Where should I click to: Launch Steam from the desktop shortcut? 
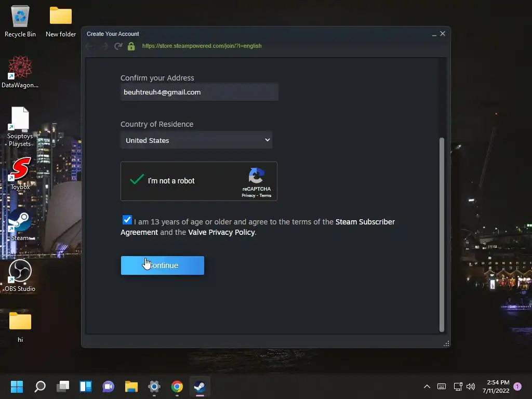[20, 224]
